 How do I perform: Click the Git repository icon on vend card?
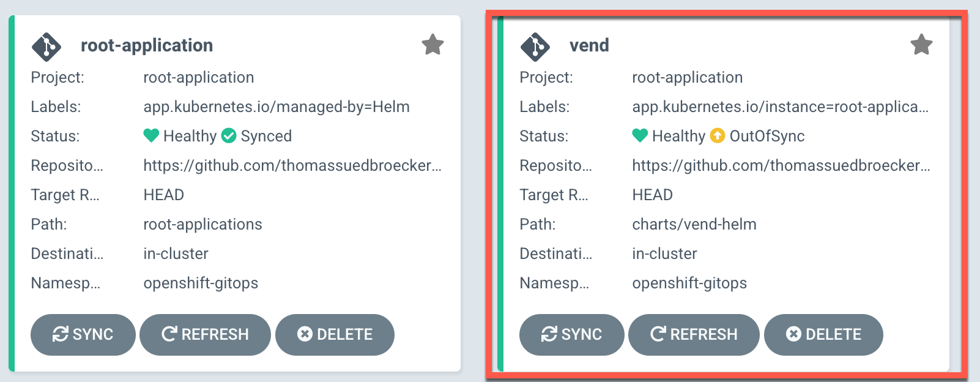[535, 45]
